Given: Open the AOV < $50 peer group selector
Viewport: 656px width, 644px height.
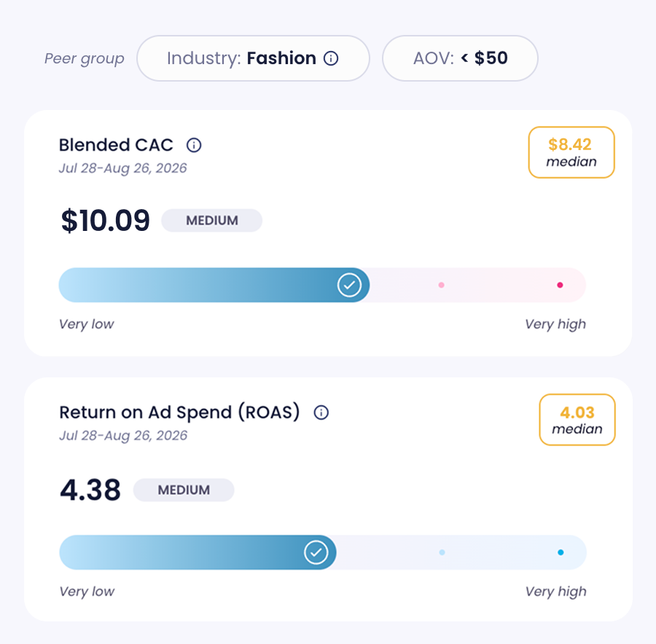Looking at the screenshot, I should pyautogui.click(x=460, y=58).
